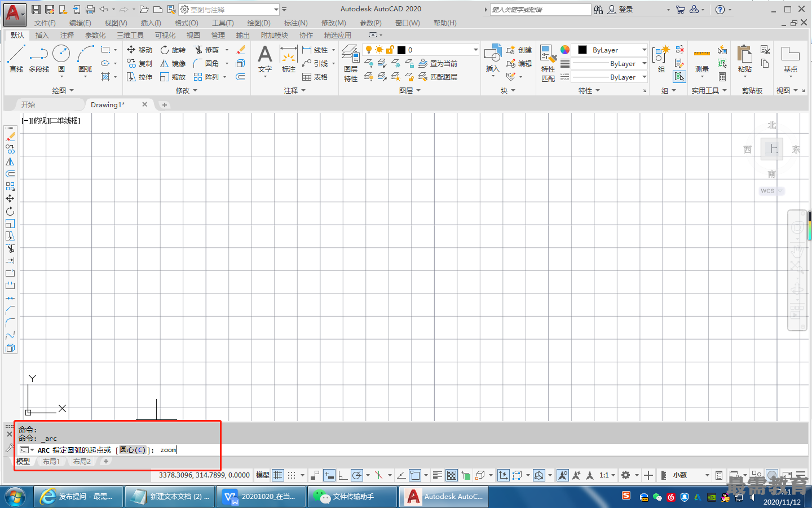Open the WCS coordinate system dropdown
812x508 pixels.
[x=771, y=191]
